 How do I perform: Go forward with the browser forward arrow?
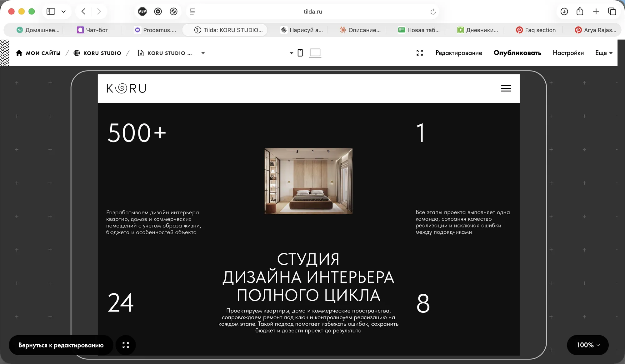[99, 12]
